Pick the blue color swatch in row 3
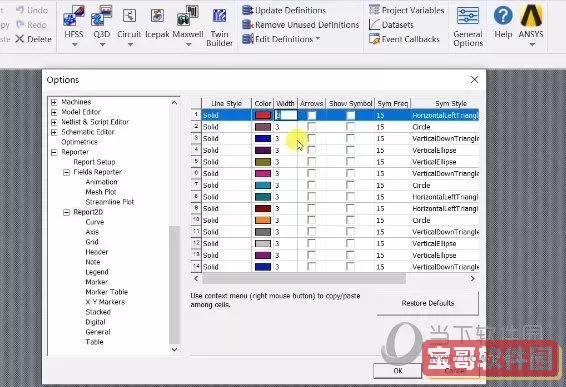The width and height of the screenshot is (566, 387). click(263, 138)
